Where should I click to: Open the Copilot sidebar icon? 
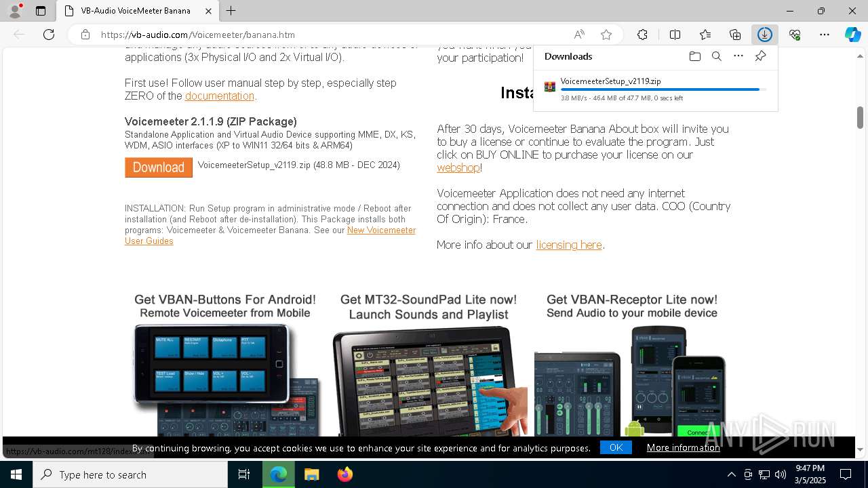point(852,35)
